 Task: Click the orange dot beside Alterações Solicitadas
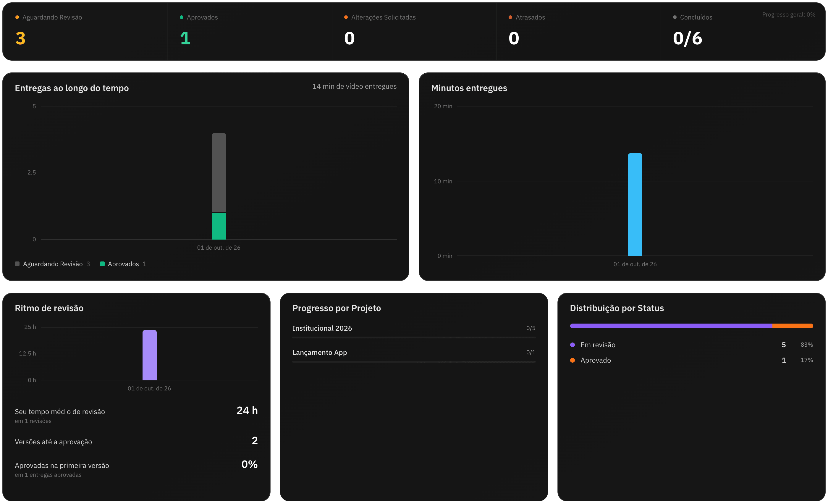346,17
